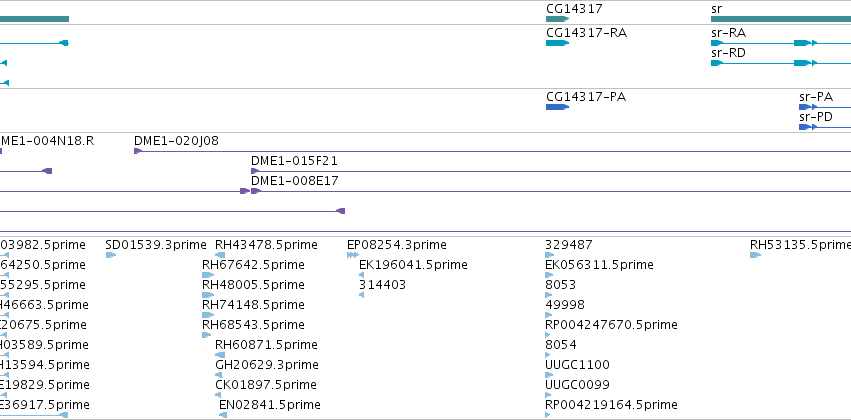Click the sr-RA transcript first exon
The image size is (851, 420).
pos(717,43)
